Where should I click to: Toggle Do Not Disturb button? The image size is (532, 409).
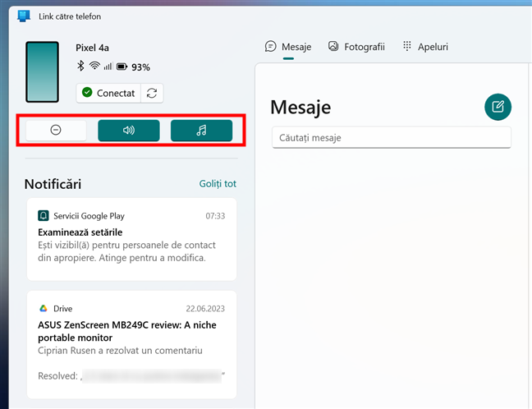56,131
